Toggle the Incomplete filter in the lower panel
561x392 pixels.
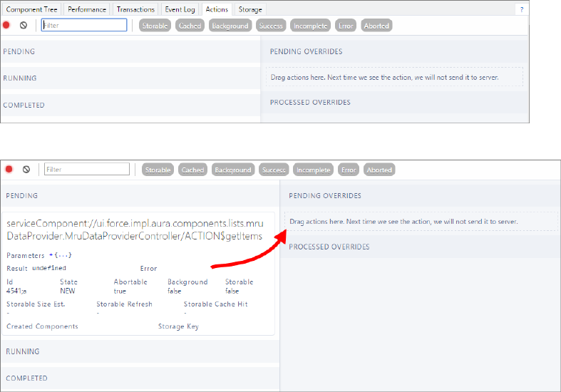pos(314,170)
